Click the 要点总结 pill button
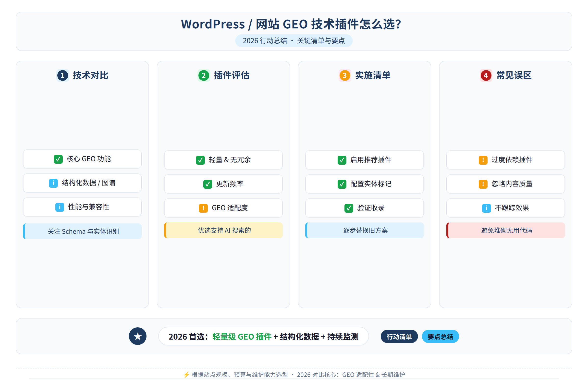This screenshot has height=392, width=588. 440,336
